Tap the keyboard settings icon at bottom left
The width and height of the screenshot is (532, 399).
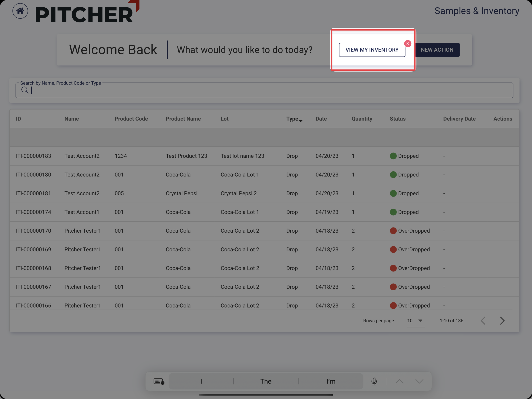[x=158, y=381]
